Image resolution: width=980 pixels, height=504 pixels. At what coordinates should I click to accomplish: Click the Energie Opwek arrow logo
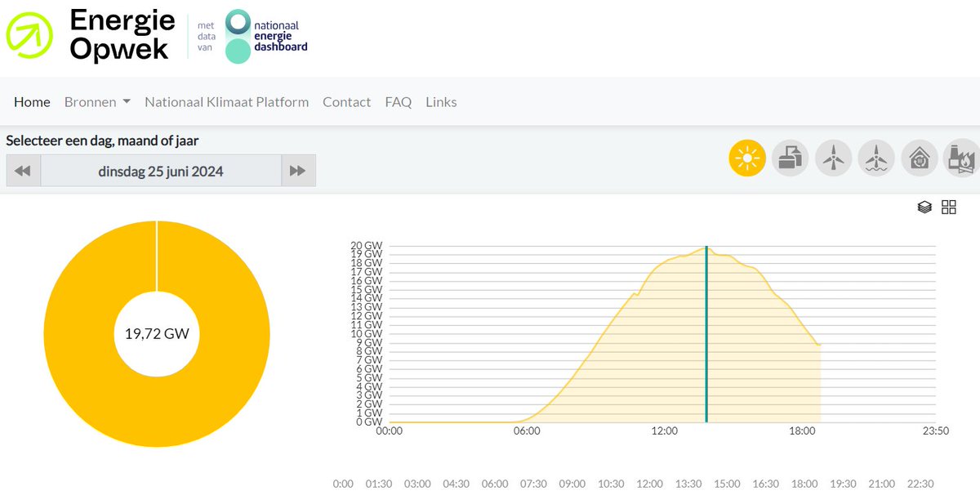pos(29,36)
